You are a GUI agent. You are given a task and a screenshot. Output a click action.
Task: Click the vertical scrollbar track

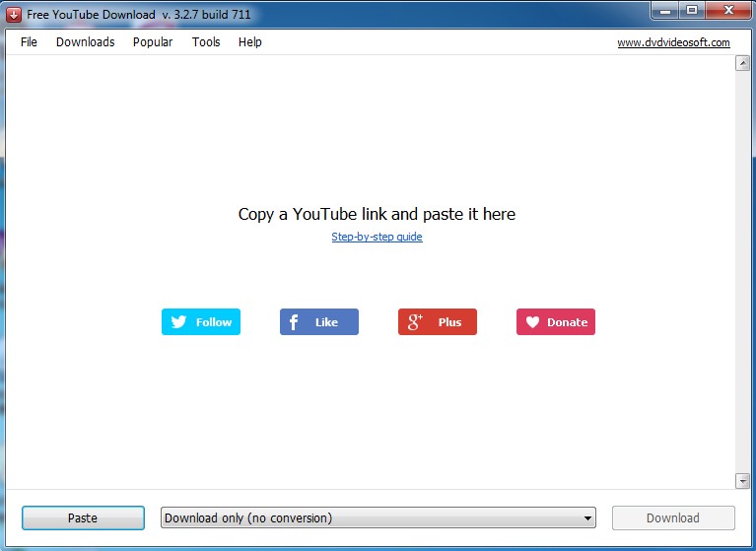[742, 272]
